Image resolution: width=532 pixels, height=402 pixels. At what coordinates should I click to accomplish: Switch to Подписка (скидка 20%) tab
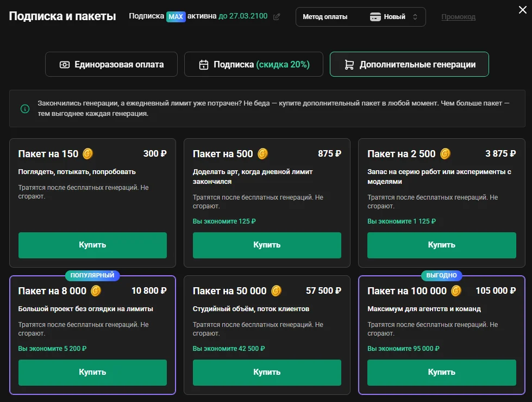click(253, 64)
